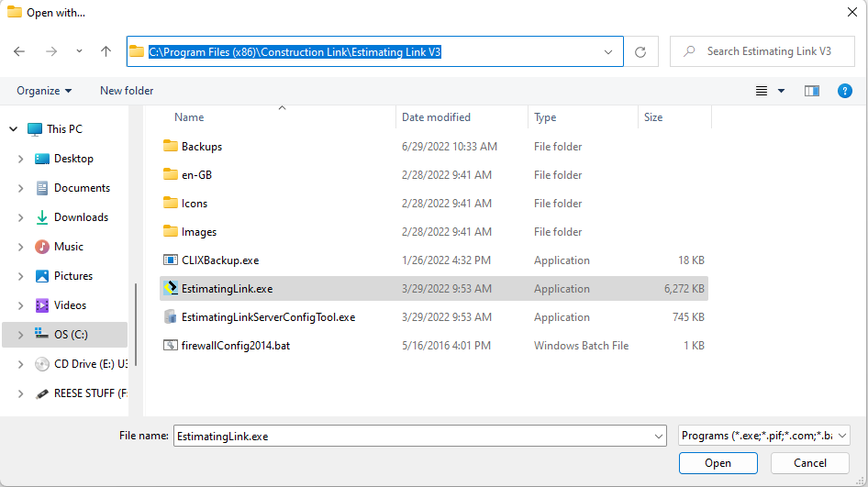
Task: Open Help via question mark icon
Action: coord(845,91)
